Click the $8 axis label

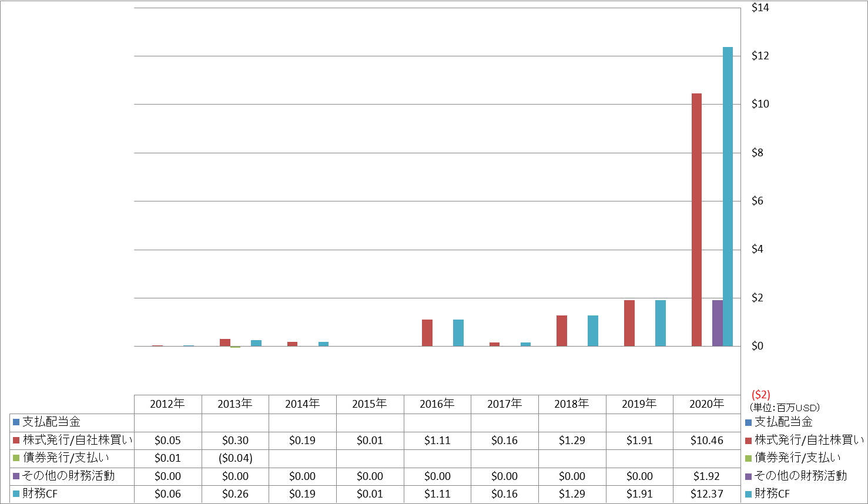758,153
